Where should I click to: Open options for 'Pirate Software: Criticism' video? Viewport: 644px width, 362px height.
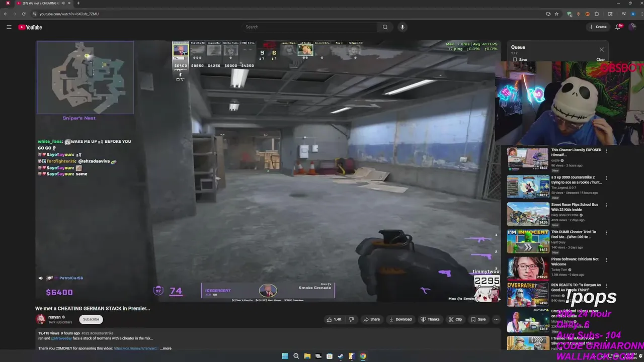click(606, 260)
